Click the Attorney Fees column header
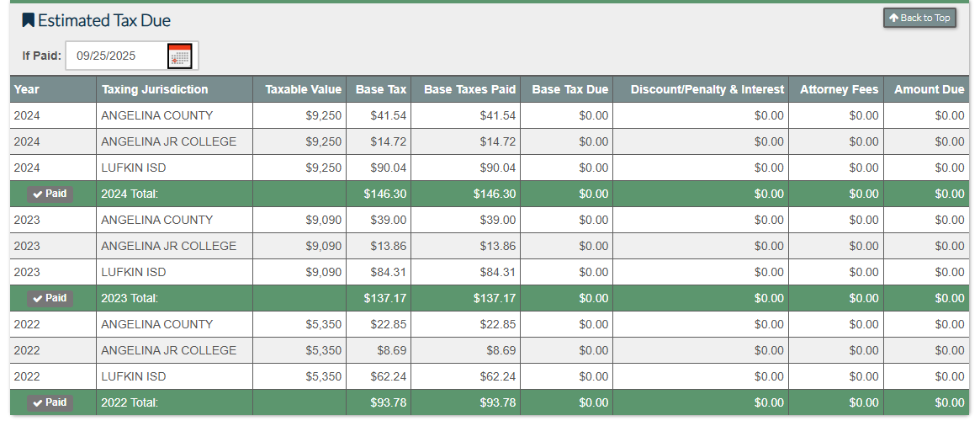This screenshot has height=426, width=980. pos(839,89)
